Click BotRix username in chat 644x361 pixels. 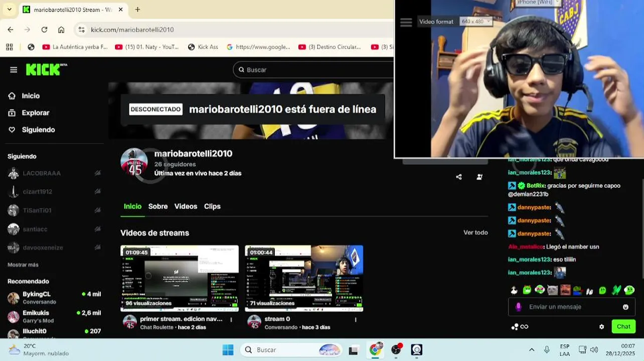tap(536, 186)
